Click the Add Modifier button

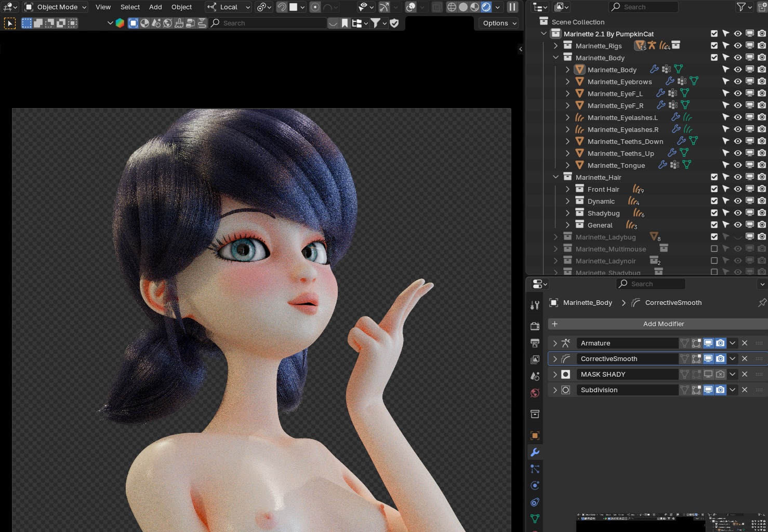click(658, 324)
